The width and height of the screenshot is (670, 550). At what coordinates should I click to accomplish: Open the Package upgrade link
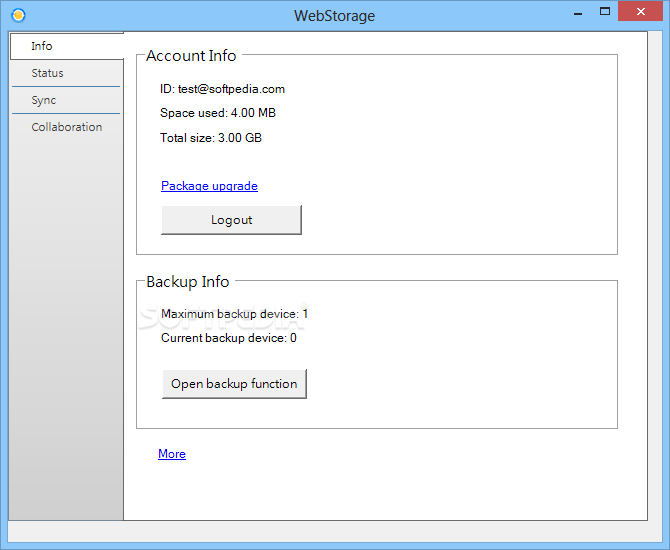(209, 186)
